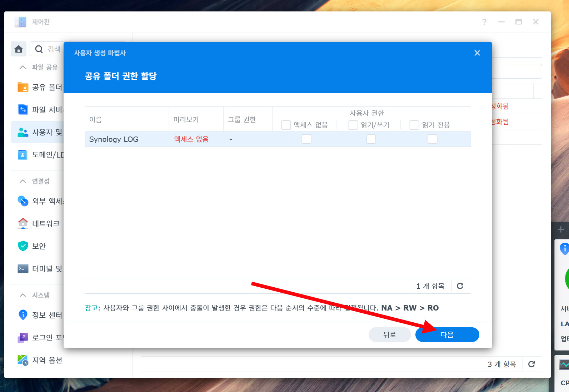Click the 제어판 title bar app icon
Screen dimensions: 569x392
[20, 22]
